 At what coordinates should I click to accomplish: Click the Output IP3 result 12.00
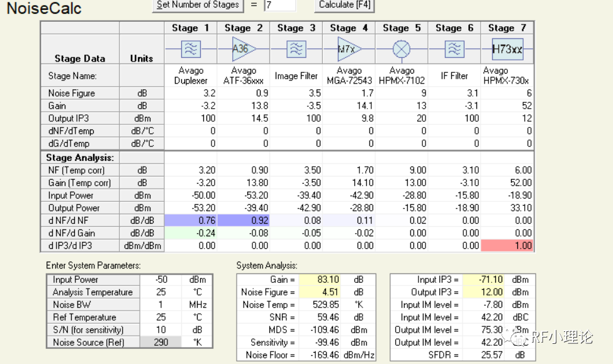pos(483,292)
